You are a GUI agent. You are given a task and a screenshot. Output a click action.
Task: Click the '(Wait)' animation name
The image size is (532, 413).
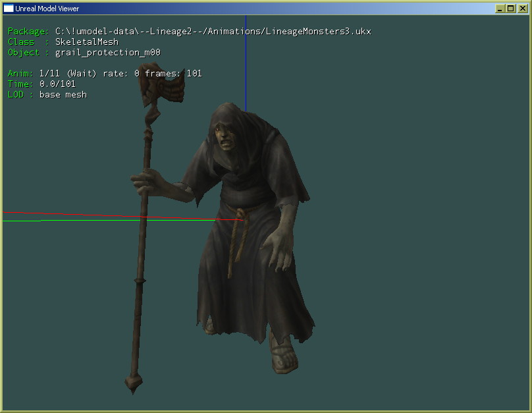(82, 73)
